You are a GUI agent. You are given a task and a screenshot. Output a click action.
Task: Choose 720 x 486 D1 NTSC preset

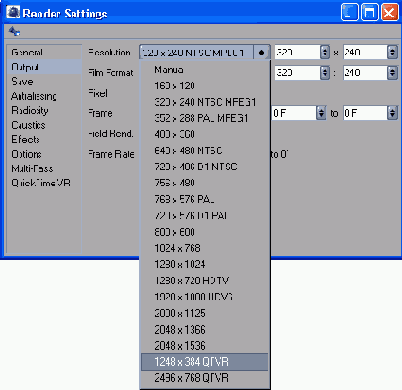(x=196, y=166)
